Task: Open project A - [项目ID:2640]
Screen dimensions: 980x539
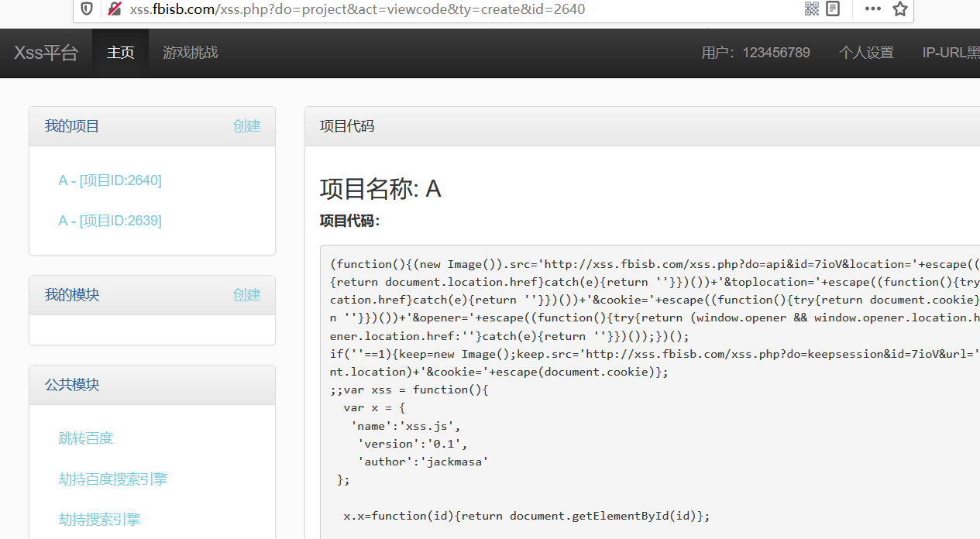Action: [x=110, y=180]
